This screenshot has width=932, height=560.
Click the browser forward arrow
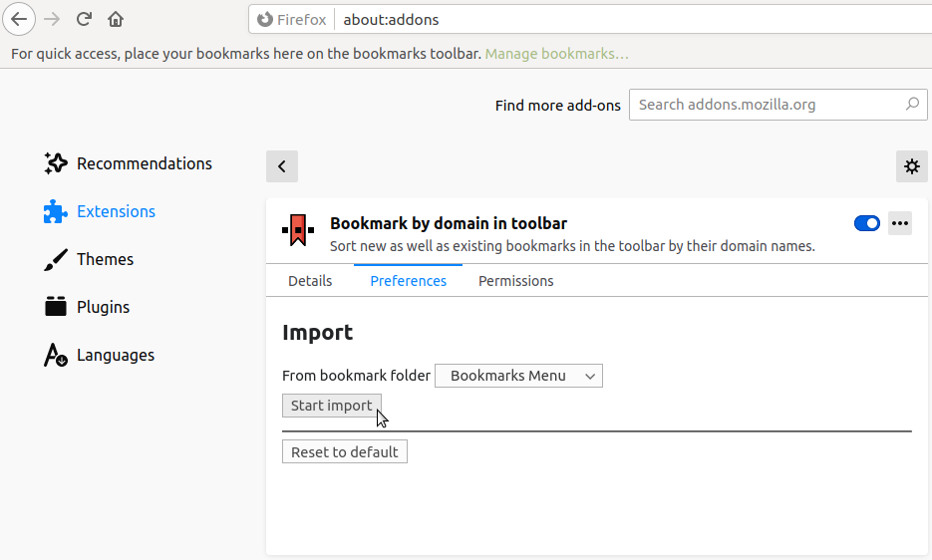tap(52, 19)
